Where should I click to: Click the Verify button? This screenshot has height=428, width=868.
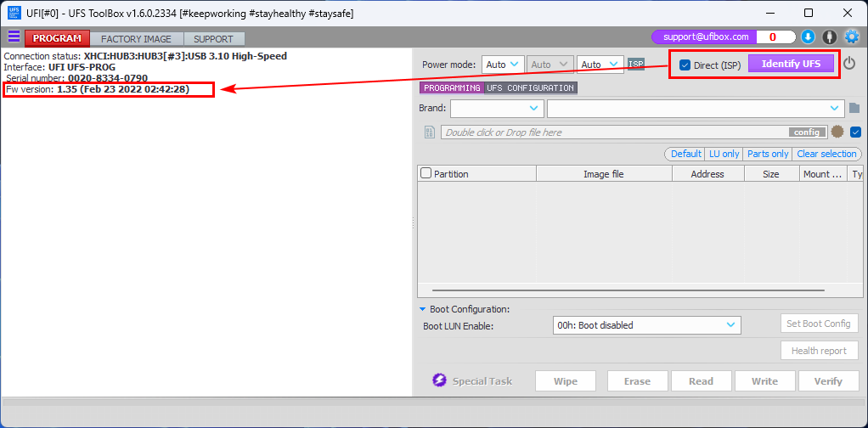[x=828, y=381]
